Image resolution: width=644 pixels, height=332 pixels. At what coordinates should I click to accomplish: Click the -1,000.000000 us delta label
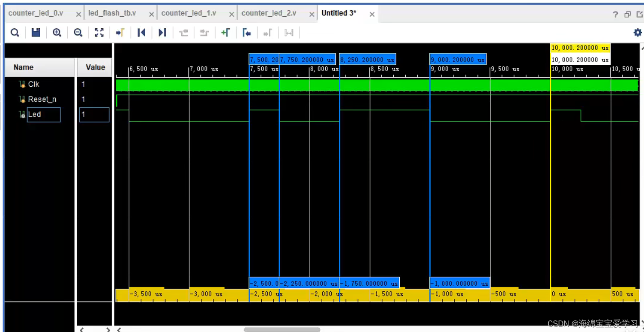(x=460, y=283)
